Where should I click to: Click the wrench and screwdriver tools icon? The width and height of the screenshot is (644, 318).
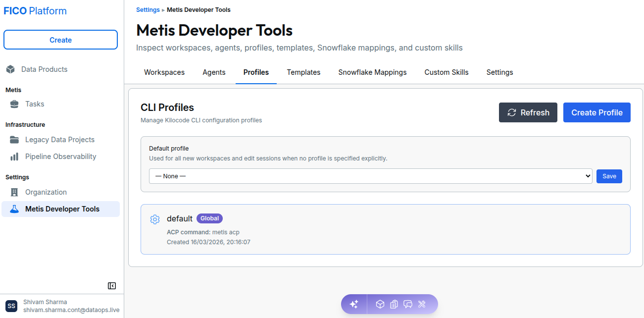coord(422,304)
